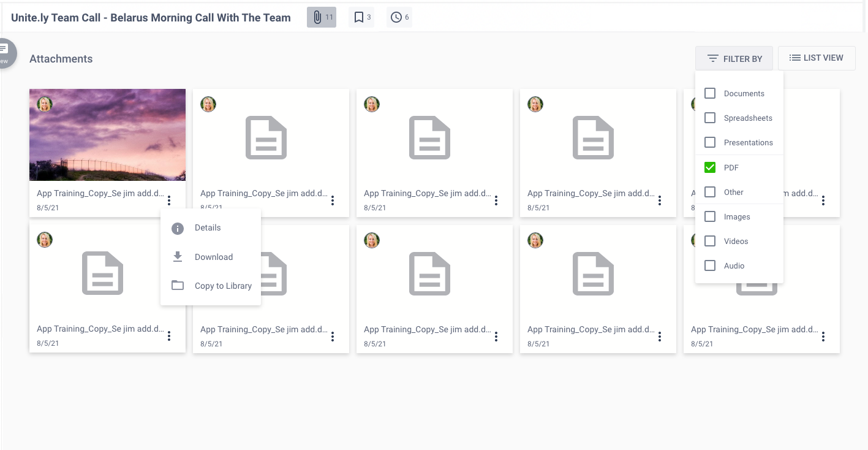Open the purple sunset image thumbnail

tap(107, 135)
